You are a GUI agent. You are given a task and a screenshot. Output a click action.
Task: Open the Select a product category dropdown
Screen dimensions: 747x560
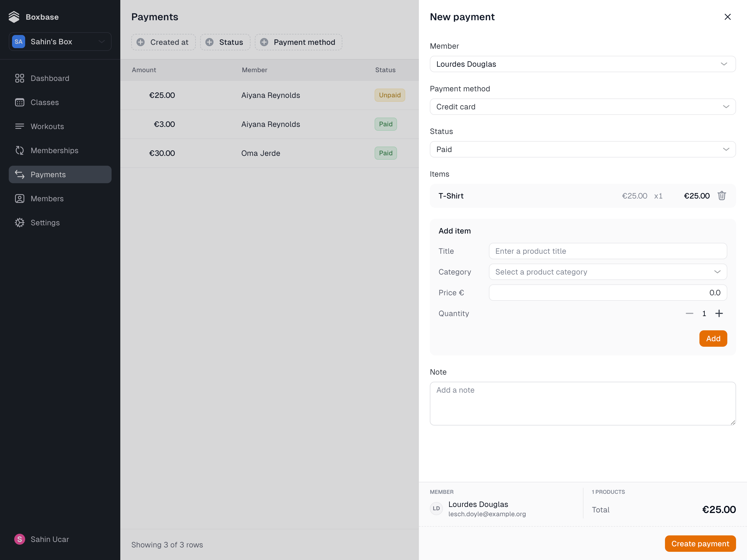click(x=607, y=272)
